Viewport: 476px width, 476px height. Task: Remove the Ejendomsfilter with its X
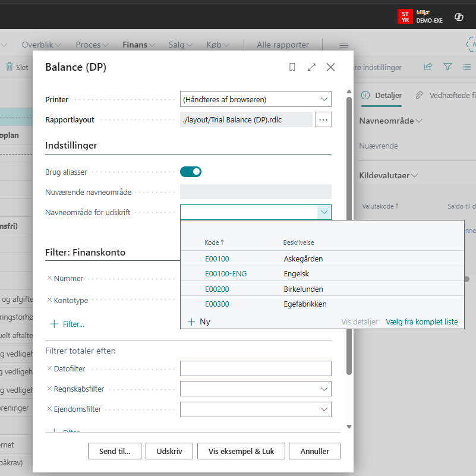pos(49,409)
